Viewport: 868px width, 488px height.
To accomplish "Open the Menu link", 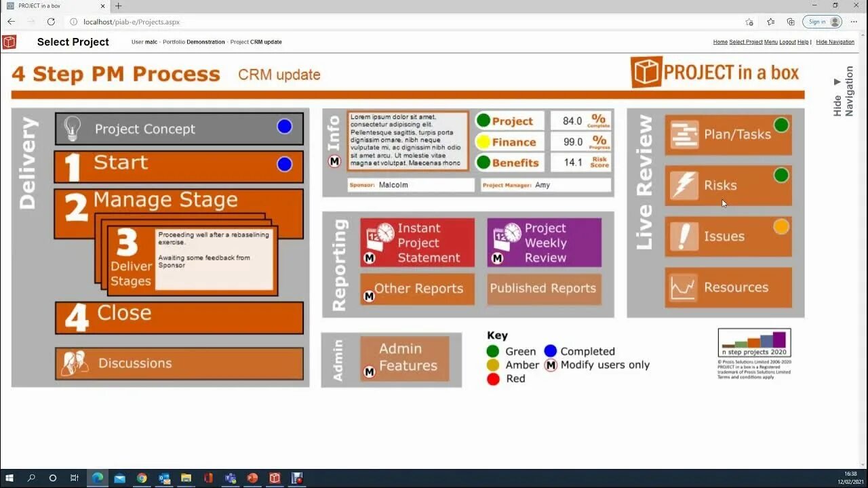I will tap(771, 42).
